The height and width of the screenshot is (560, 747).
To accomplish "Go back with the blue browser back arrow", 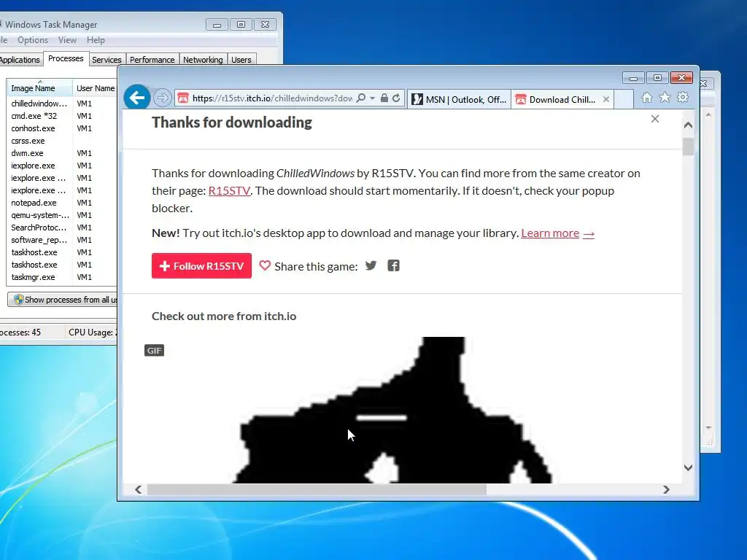I will 137,98.
